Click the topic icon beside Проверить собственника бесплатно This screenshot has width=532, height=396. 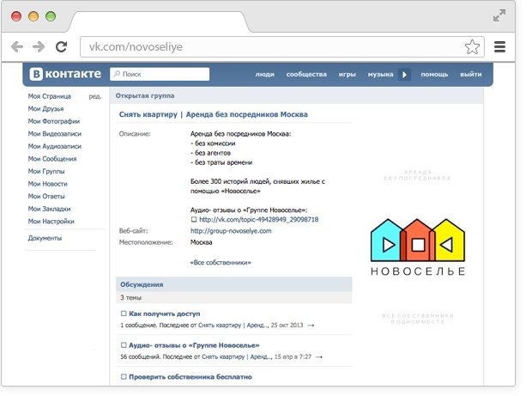click(x=124, y=376)
